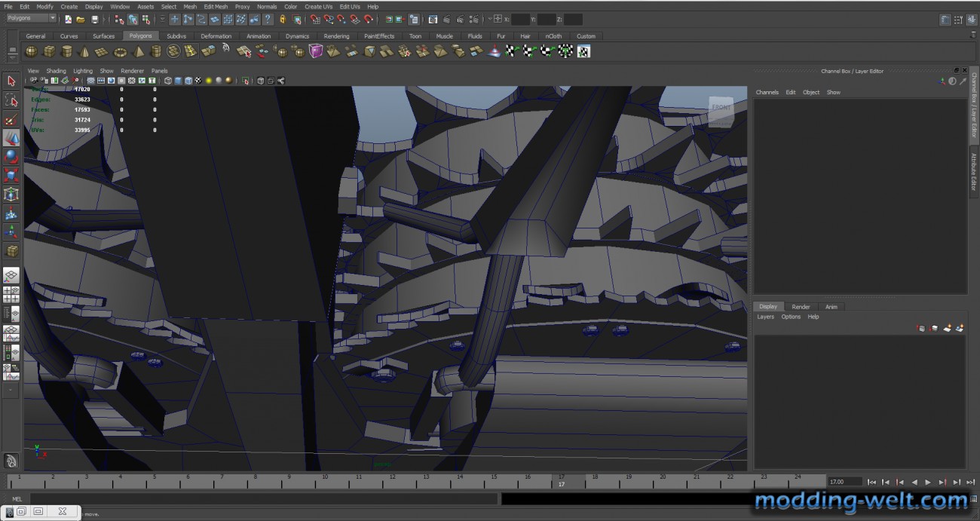
Task: Open the viewport Shading menu
Action: pyautogui.click(x=57, y=71)
